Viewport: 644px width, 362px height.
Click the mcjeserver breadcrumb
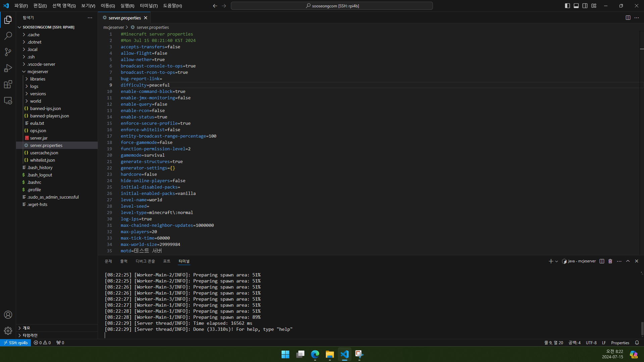pyautogui.click(x=114, y=28)
